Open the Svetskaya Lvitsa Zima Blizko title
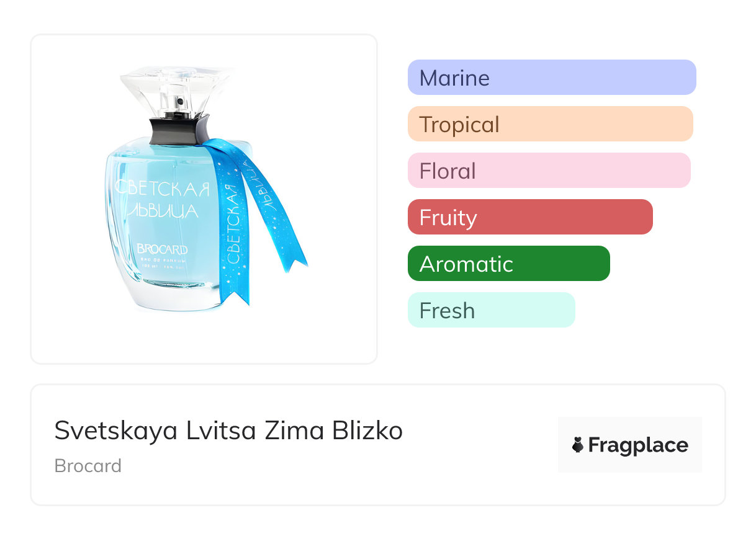 (x=228, y=431)
